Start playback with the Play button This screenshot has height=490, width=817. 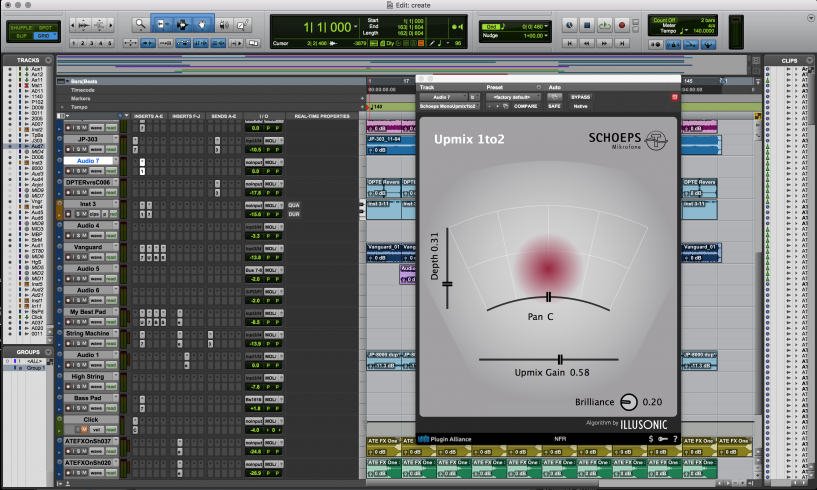(604, 25)
